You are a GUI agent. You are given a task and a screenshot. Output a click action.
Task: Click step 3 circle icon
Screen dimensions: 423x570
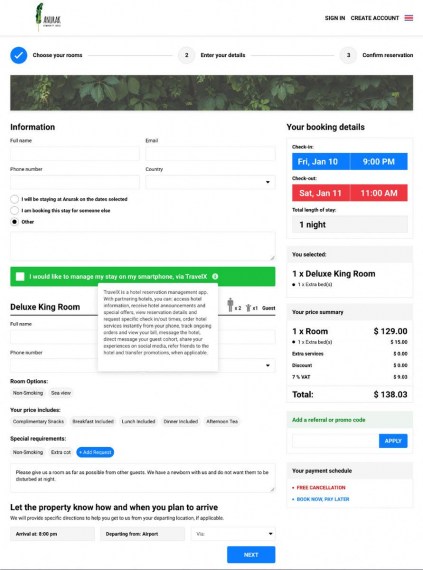click(x=348, y=55)
